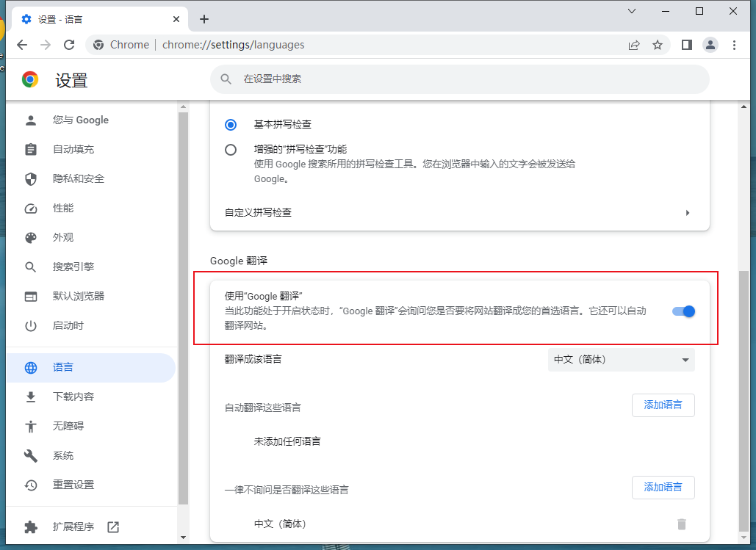Click the browser forward arrow
The height and width of the screenshot is (550, 756).
coord(46,45)
